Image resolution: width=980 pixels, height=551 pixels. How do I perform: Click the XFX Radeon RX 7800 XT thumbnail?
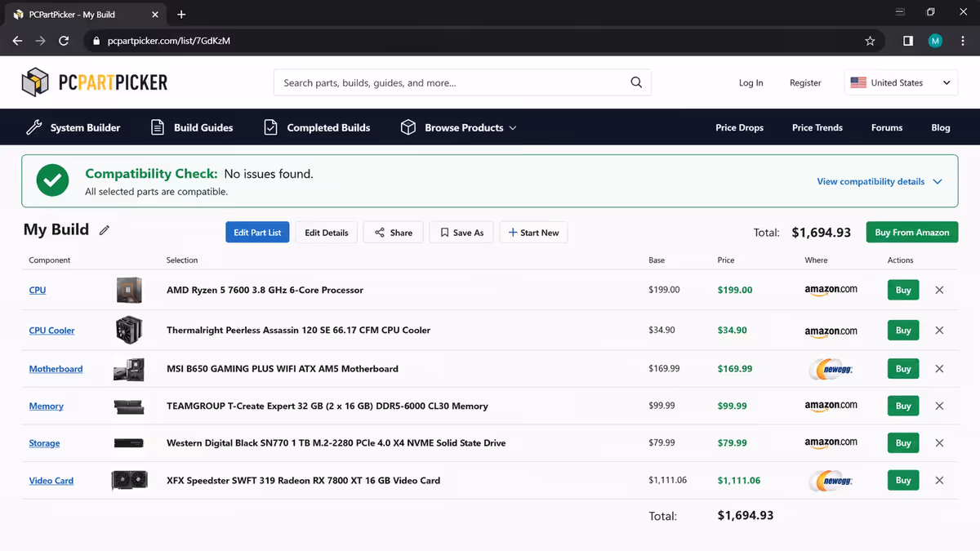click(129, 481)
